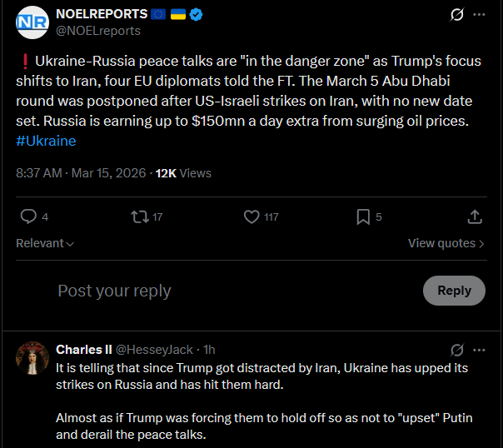This screenshot has width=503, height=448.
Task: Click the Post your reply field
Action: pos(237,291)
